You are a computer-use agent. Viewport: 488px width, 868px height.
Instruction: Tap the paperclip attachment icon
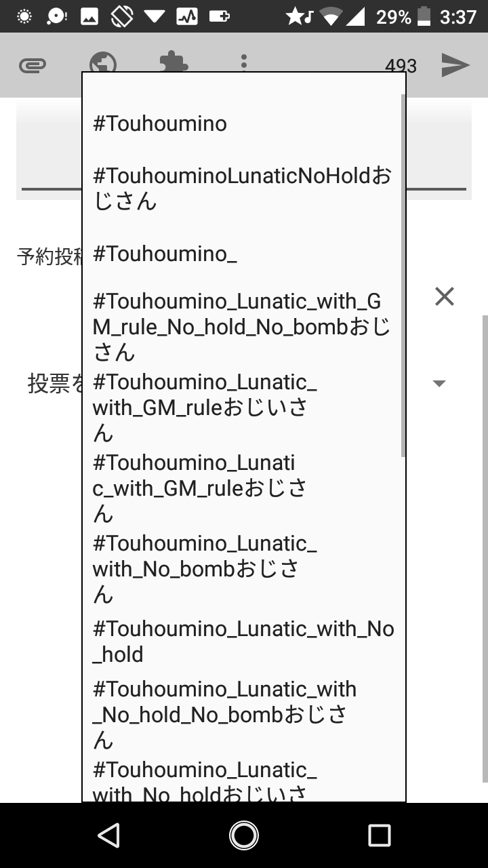point(33,66)
